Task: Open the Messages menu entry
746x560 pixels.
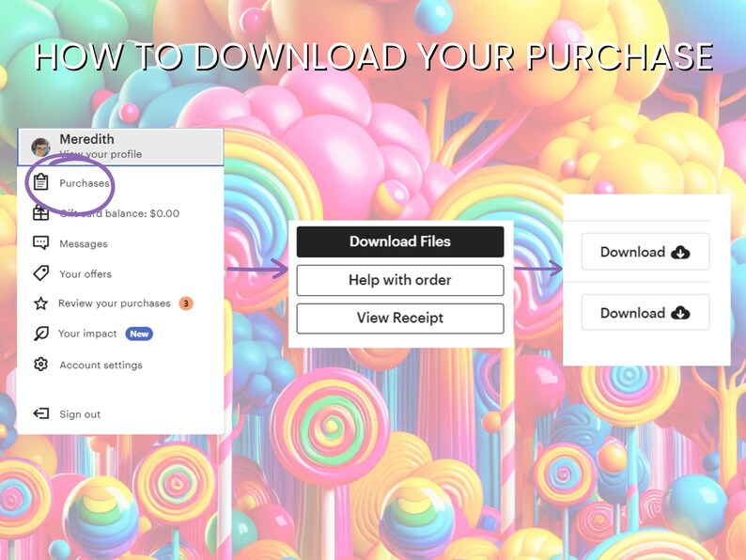Action: point(84,243)
